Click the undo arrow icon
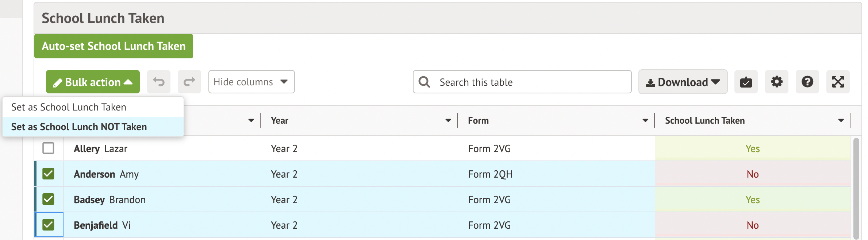The image size is (868, 240). [158, 82]
